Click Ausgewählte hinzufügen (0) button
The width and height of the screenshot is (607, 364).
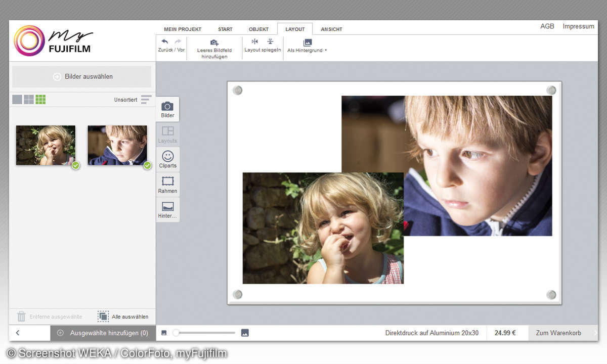103,333
